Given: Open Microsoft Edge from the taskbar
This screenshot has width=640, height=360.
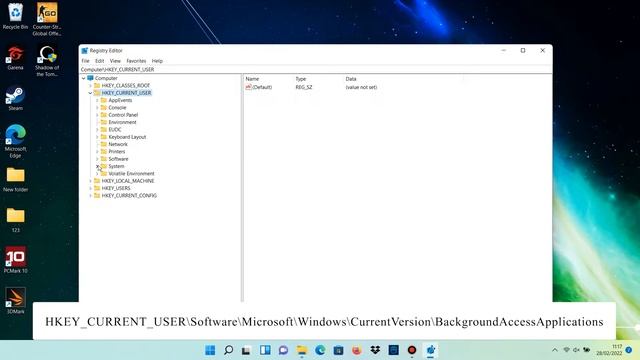Looking at the screenshot, I should (320, 350).
